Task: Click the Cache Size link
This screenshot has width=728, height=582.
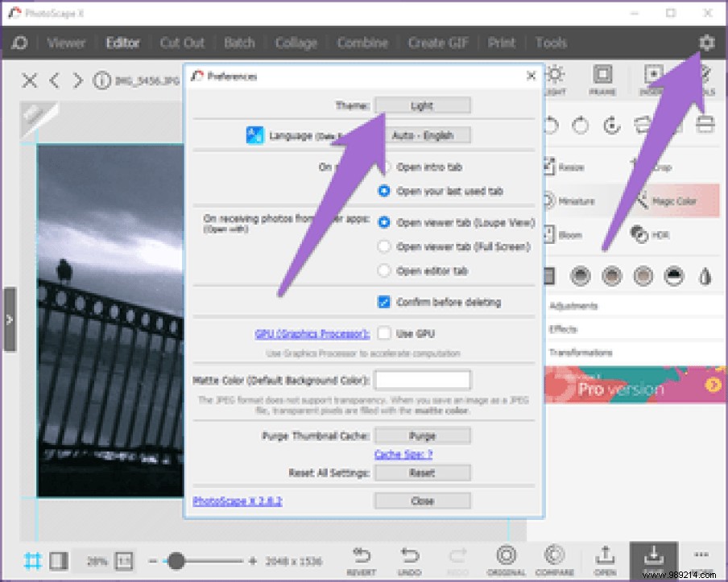Action: pyautogui.click(x=403, y=454)
